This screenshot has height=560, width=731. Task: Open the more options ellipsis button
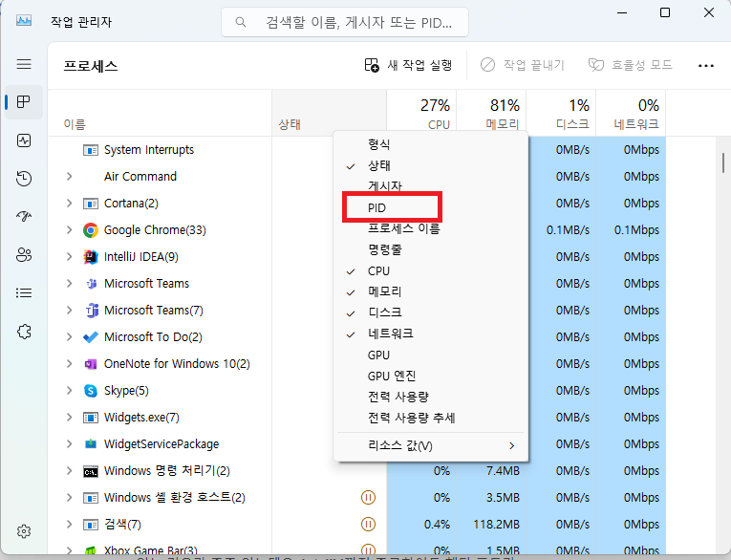click(706, 66)
